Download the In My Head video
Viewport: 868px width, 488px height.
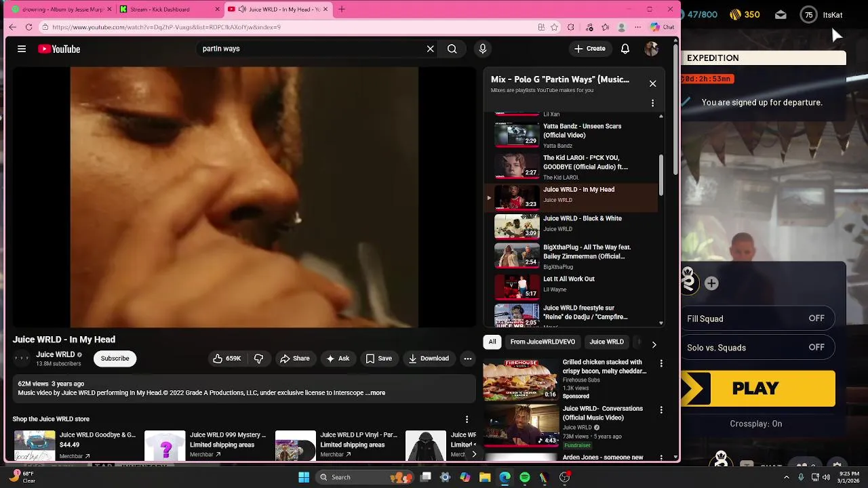[x=429, y=359]
